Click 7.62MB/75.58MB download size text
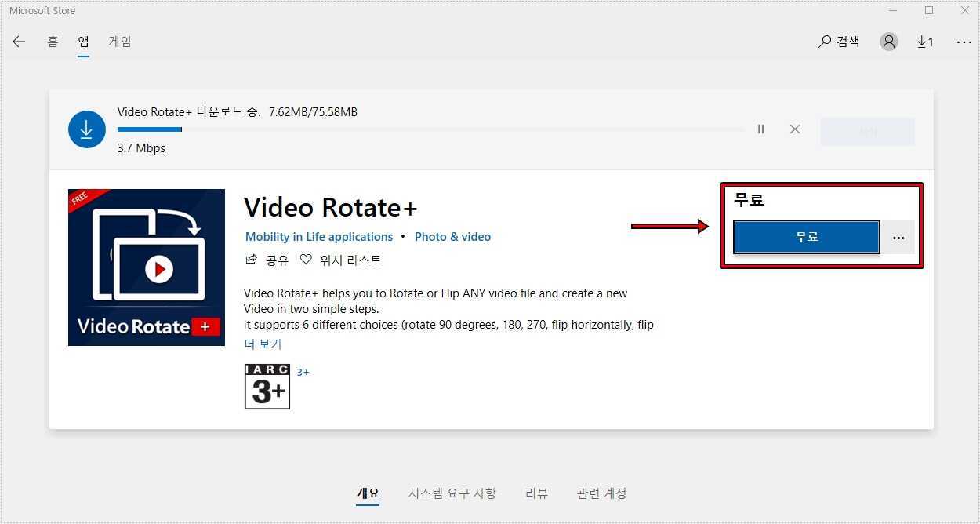The width and height of the screenshot is (980, 524). (x=313, y=112)
